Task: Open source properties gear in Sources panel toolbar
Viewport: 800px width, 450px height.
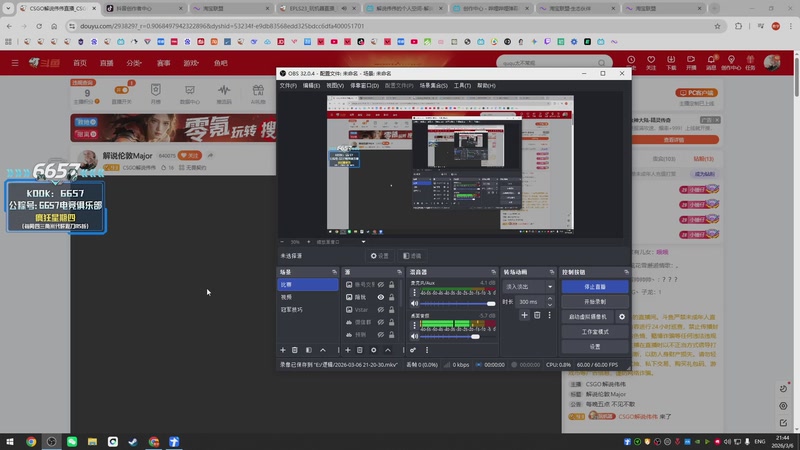Action: pyautogui.click(x=373, y=350)
